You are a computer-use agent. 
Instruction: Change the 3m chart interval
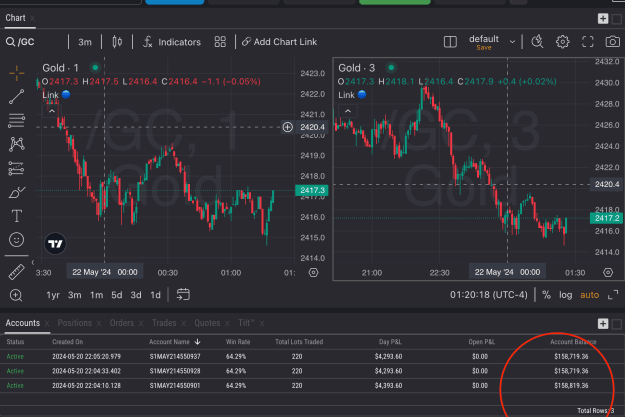pyautogui.click(x=85, y=42)
